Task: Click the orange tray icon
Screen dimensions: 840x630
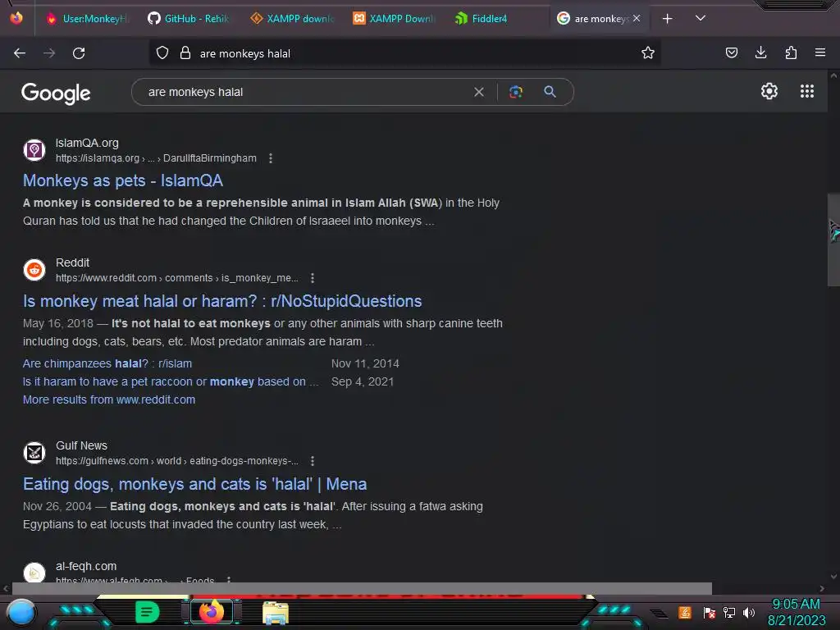Action: tap(685, 612)
